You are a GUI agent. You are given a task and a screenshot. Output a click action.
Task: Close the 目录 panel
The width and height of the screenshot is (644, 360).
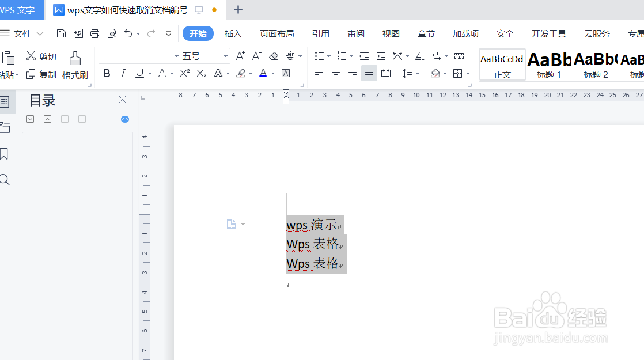click(122, 99)
